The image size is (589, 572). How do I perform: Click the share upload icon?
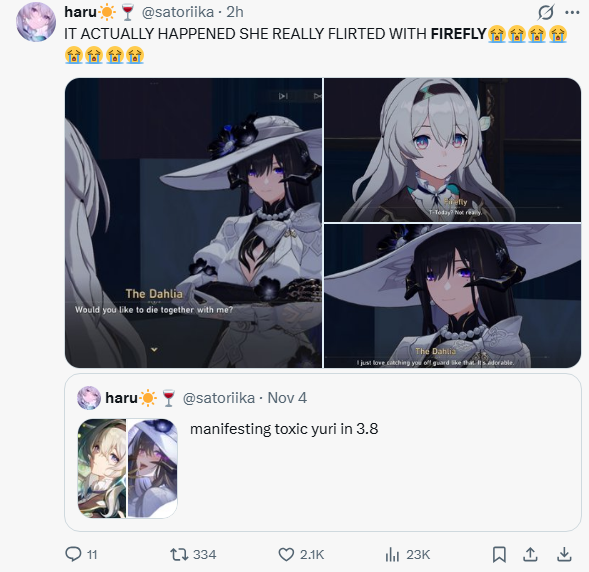[530, 554]
